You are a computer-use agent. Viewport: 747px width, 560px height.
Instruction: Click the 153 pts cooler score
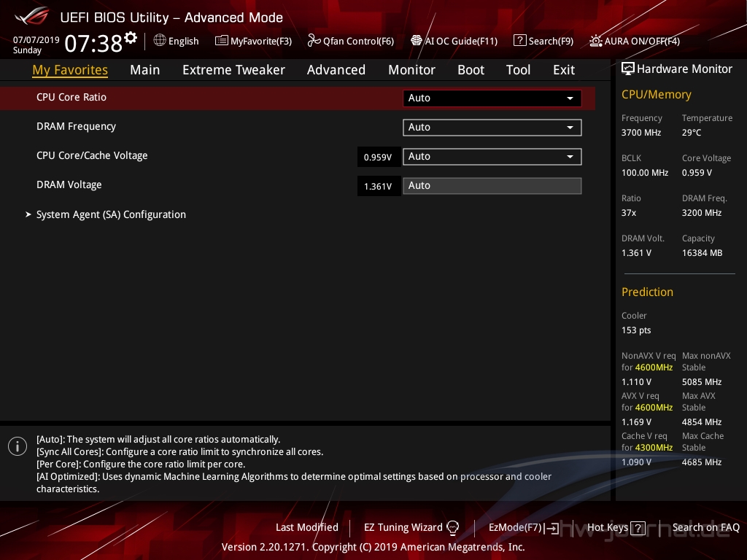click(636, 330)
